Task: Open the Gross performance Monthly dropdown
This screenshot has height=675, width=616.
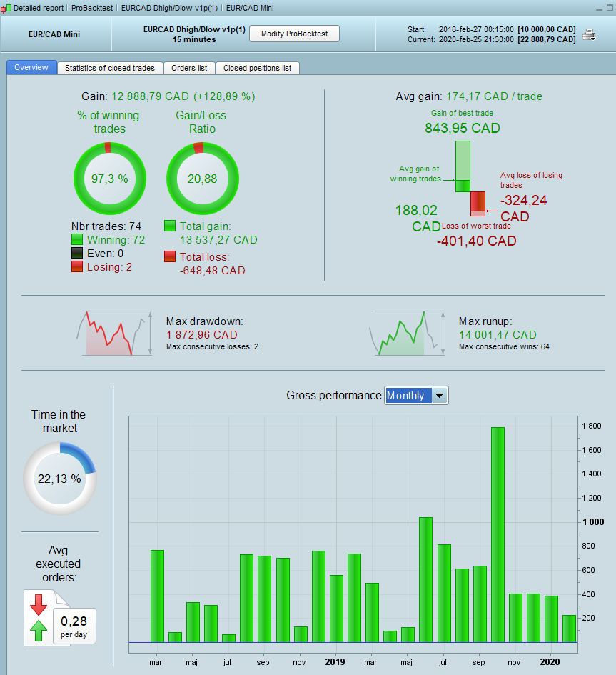Action: point(416,395)
